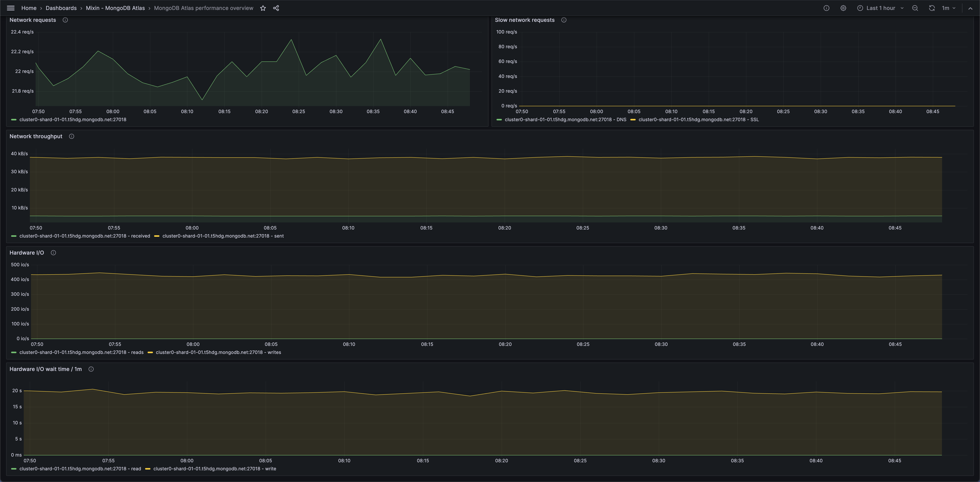Click info icon next to Hardware I/O title
Image resolution: width=980 pixels, height=482 pixels.
(x=53, y=253)
